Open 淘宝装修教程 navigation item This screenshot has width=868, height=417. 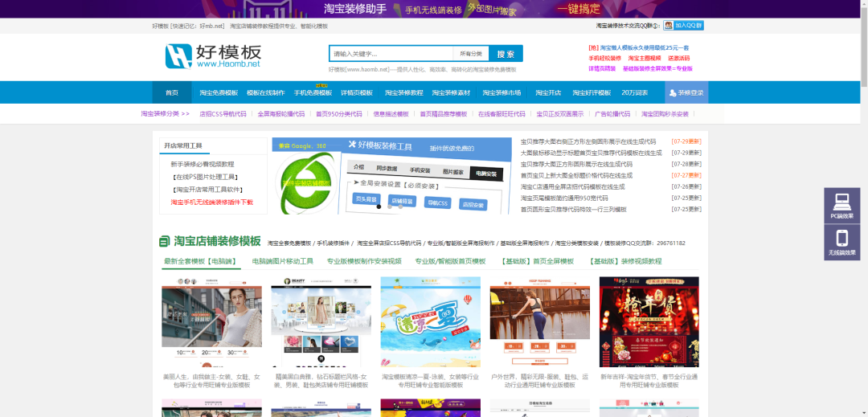point(404,92)
